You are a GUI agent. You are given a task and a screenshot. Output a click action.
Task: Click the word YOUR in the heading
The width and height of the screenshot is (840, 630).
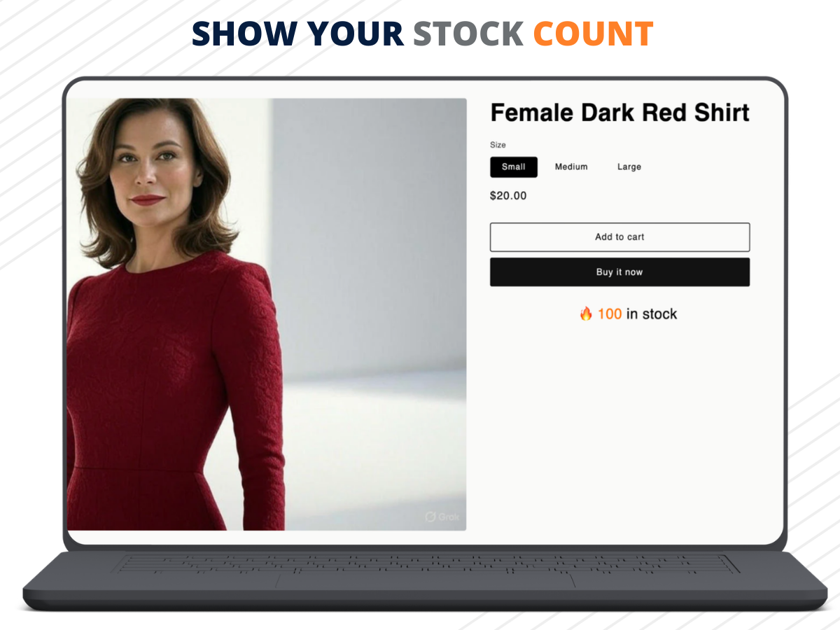coord(356,34)
